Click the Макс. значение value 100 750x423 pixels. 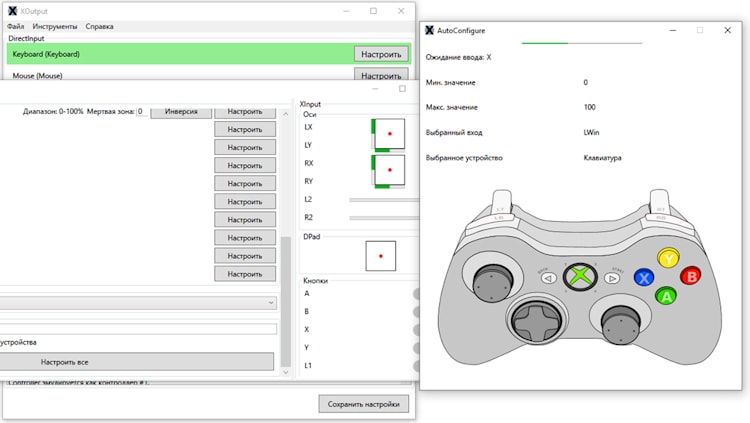coord(589,107)
